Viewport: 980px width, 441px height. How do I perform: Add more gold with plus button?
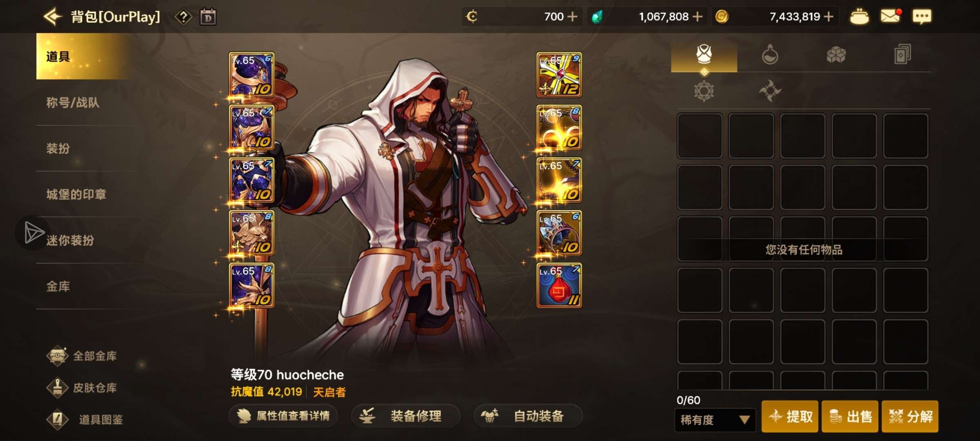[829, 17]
